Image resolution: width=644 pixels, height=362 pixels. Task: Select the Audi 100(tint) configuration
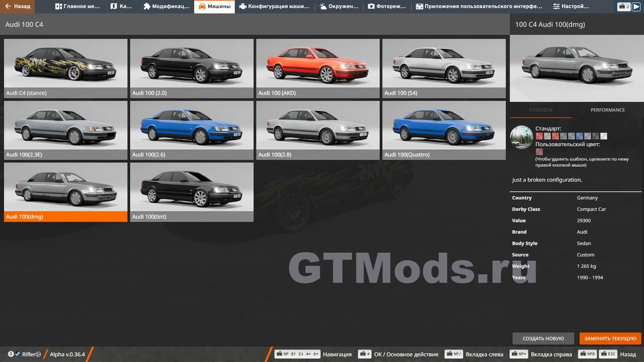point(192,192)
